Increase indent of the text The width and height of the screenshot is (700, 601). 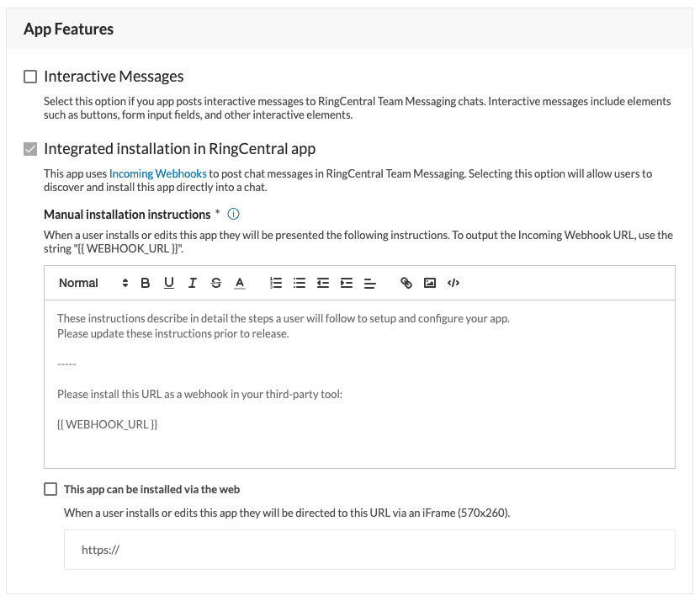346,283
